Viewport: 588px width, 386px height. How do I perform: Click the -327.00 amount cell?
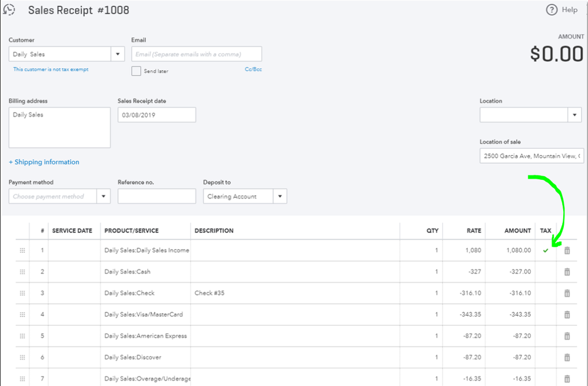(x=510, y=272)
